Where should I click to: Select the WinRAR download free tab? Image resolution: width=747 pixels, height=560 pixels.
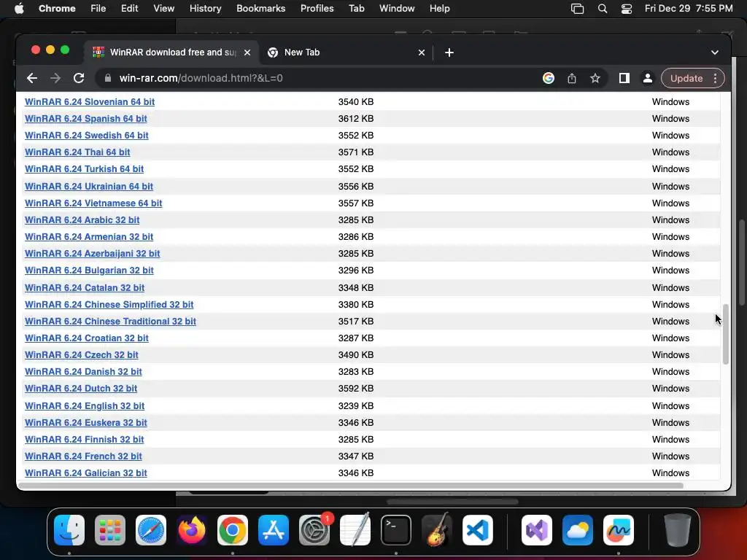172,52
